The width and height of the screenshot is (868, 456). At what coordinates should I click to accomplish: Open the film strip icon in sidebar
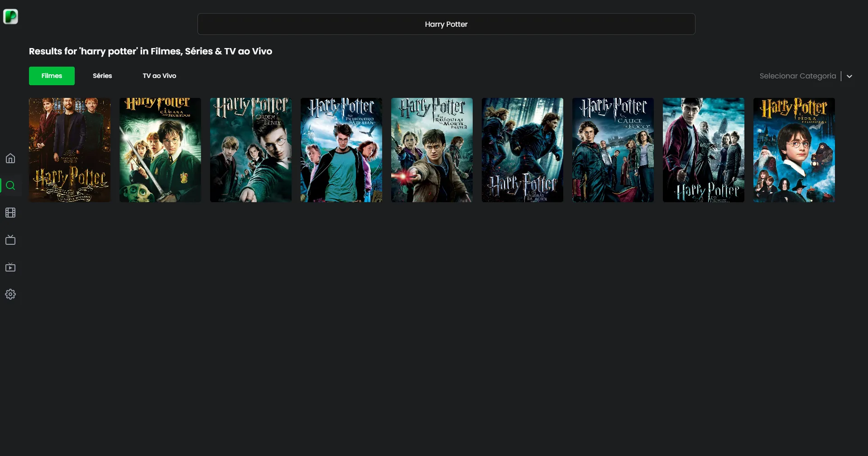10,213
